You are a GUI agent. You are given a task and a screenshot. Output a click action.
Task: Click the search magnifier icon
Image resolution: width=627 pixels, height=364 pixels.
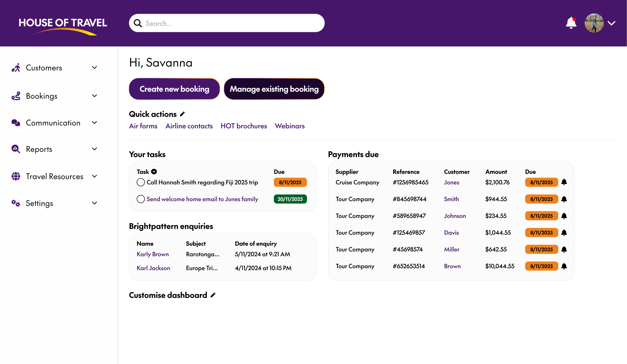[138, 23]
